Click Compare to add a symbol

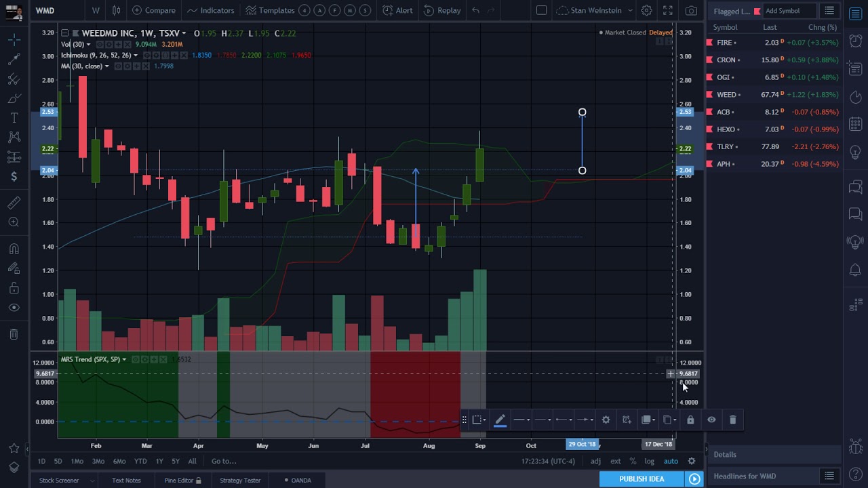coord(154,10)
